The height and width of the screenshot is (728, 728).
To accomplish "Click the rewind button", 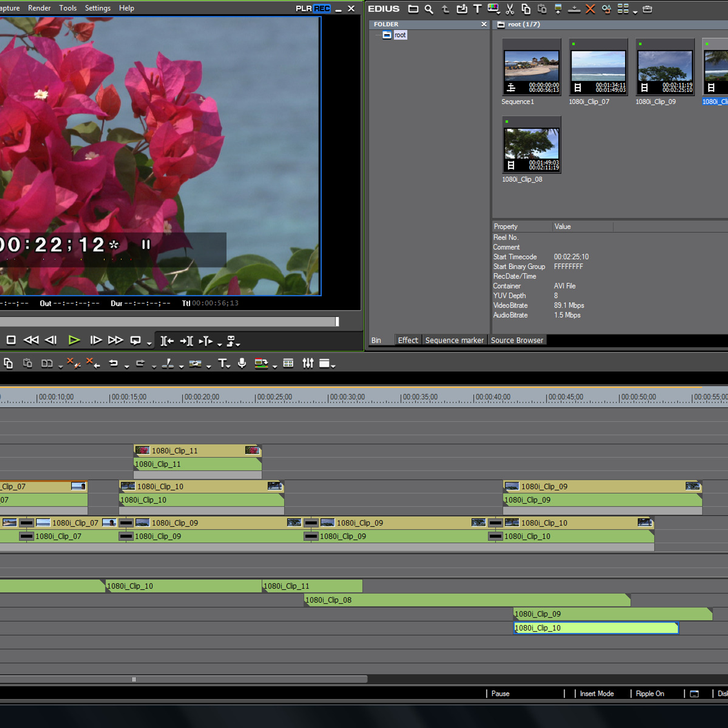I will pos(31,340).
